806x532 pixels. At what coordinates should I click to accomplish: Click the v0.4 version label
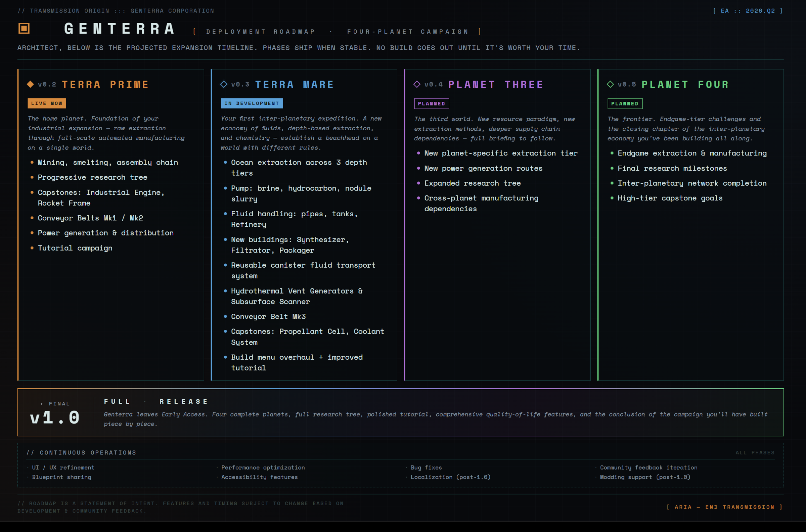(x=434, y=85)
